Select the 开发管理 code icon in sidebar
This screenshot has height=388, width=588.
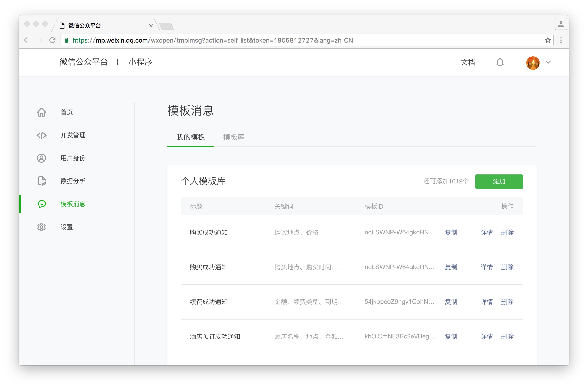point(42,135)
